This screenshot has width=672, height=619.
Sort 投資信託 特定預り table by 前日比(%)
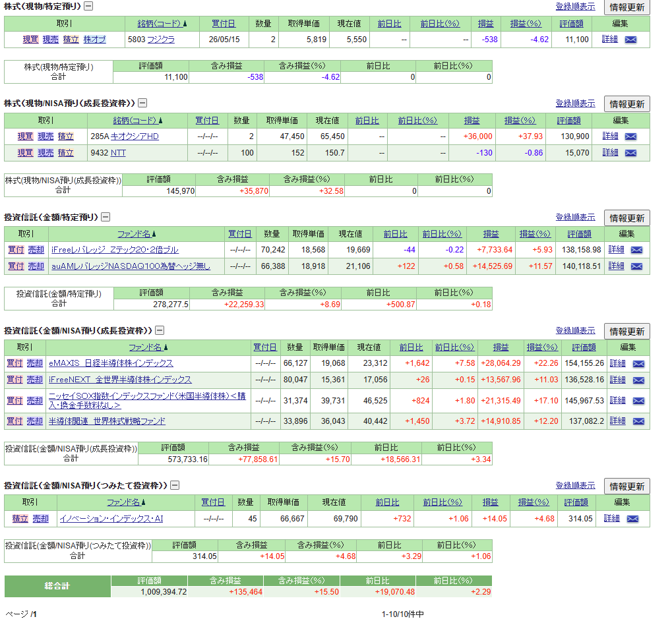click(x=442, y=234)
